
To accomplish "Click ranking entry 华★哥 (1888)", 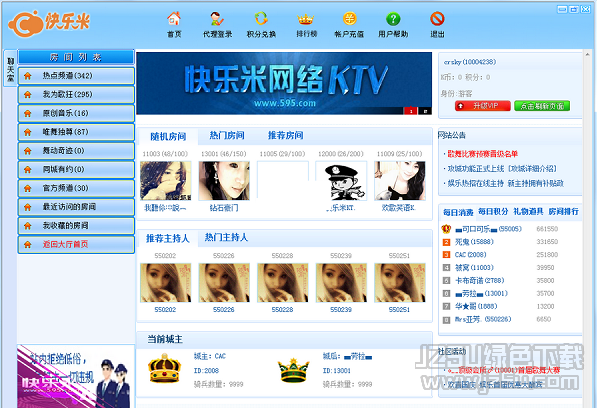I will tap(476, 306).
